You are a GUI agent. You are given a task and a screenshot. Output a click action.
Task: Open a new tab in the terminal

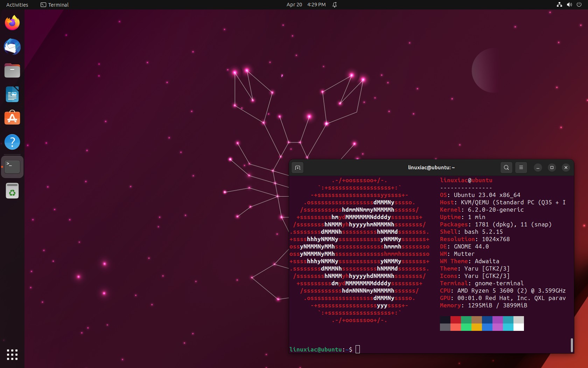297,168
